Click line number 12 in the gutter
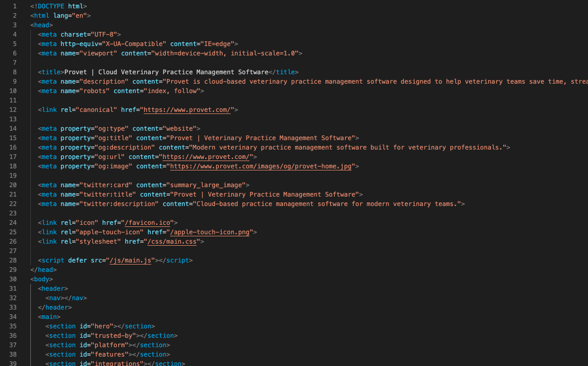 pos(13,110)
